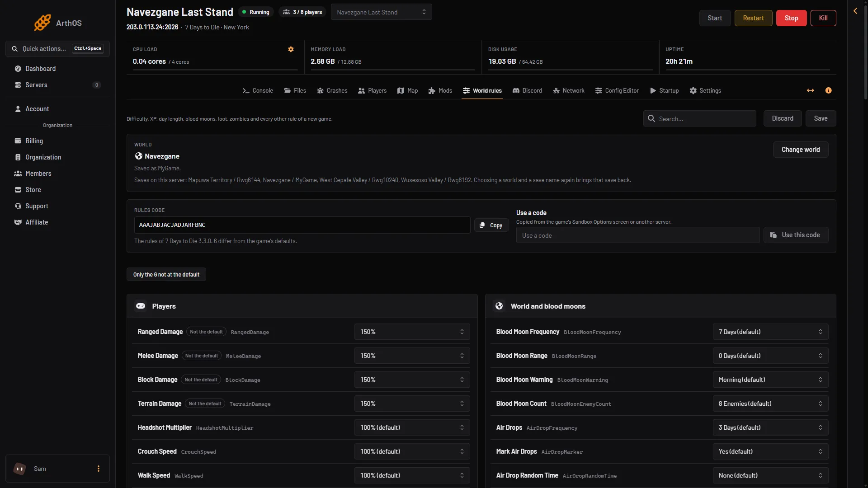Click the ArthOS logo
The height and width of the screenshot is (488, 868).
tap(57, 23)
